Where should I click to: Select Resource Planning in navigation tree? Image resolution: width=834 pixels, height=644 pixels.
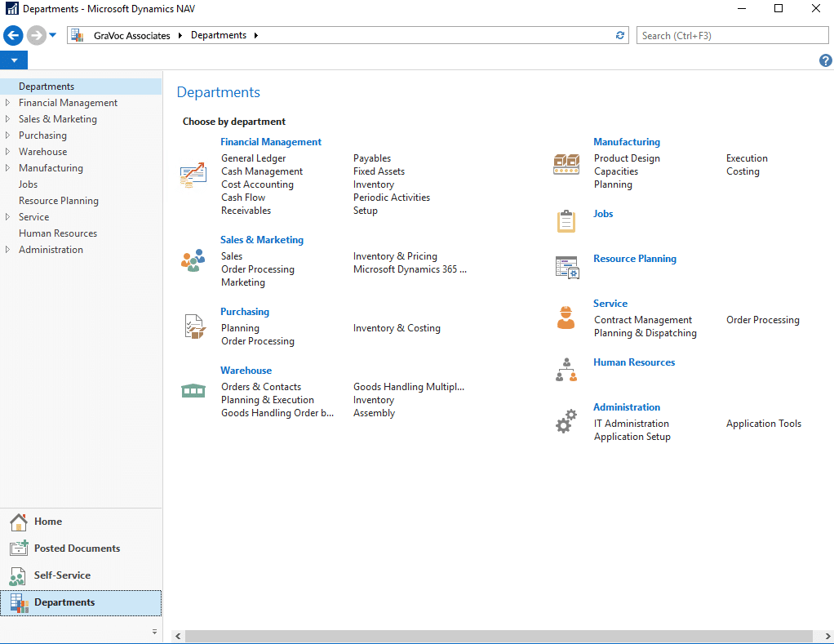59,201
